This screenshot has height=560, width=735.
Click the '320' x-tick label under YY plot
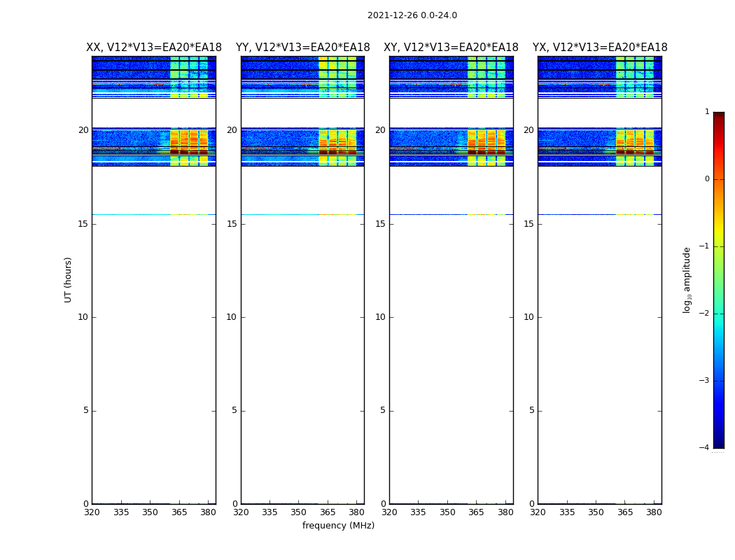pos(241,512)
